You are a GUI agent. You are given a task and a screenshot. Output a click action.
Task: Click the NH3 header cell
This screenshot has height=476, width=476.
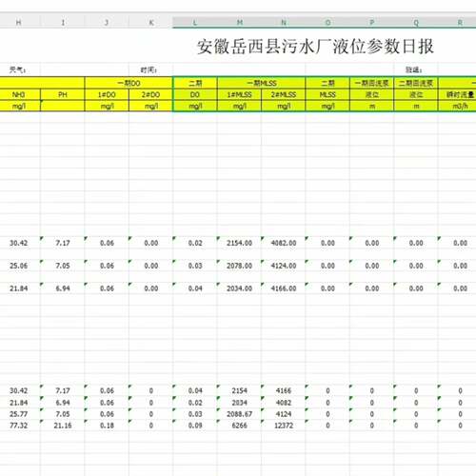(18, 94)
